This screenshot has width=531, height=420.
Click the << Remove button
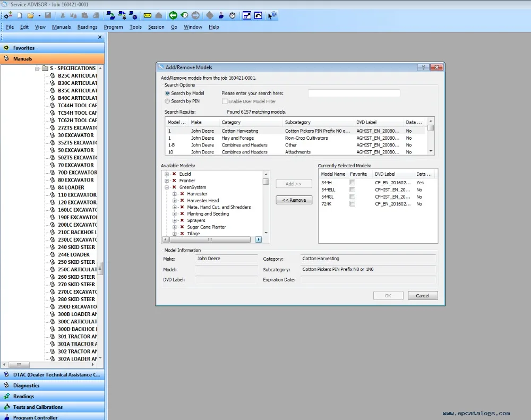[x=294, y=200]
